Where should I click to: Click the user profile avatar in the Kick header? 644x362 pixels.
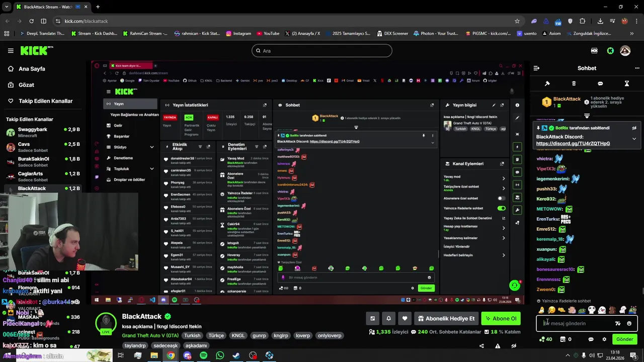click(x=625, y=51)
